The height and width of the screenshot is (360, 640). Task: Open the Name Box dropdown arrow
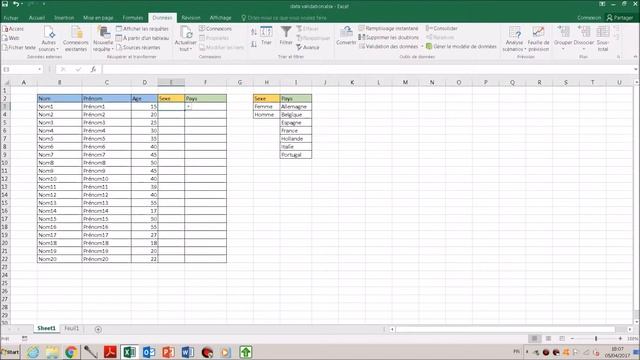coord(40,69)
